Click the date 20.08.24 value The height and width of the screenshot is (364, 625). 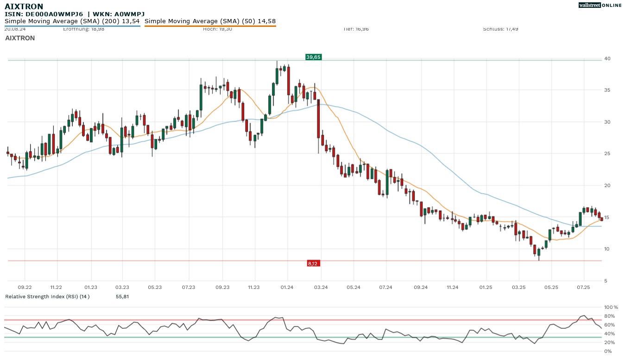point(14,29)
